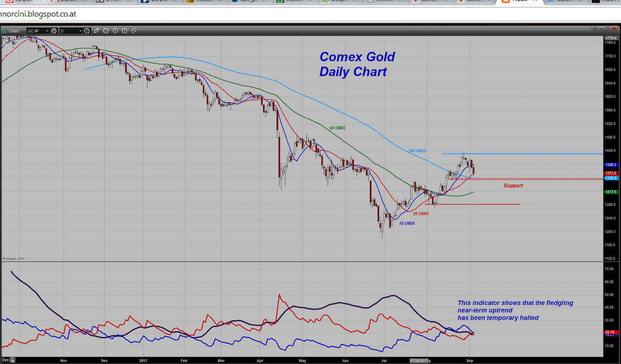Click the eraser icon in toolbar
Viewport: 621px width, 364px height.
click(x=134, y=31)
